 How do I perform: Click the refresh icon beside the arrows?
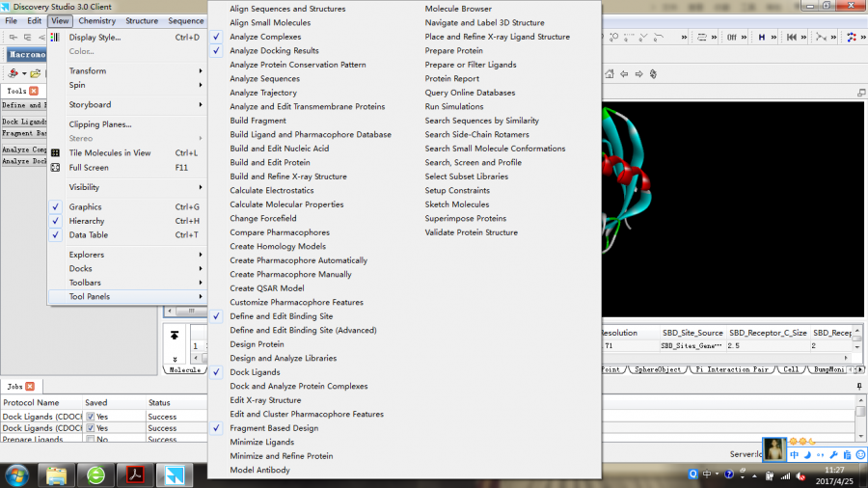click(653, 73)
